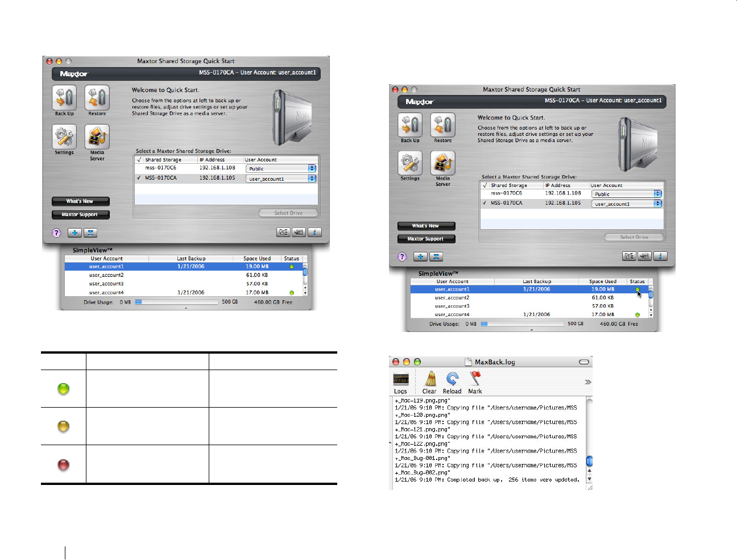Screen dimensions: 737x560
Task: Click Maxtor Support in the right window
Action: pos(426,239)
